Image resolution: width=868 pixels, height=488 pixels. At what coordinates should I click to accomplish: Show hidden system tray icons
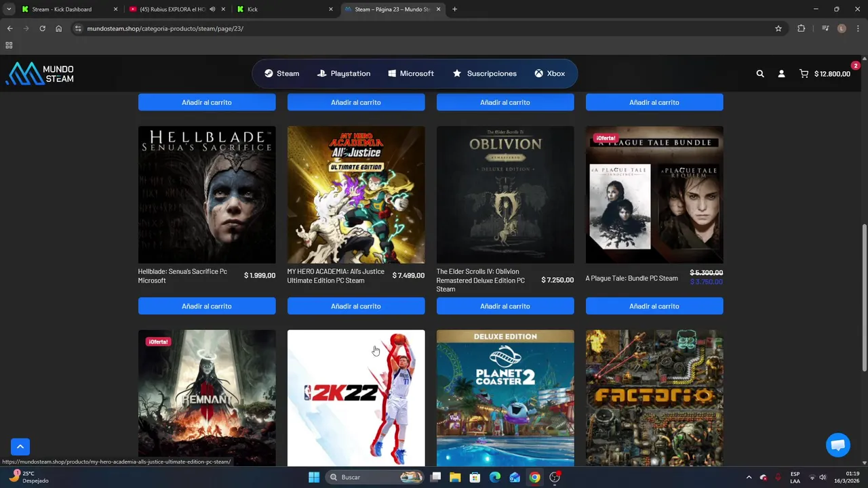click(749, 477)
